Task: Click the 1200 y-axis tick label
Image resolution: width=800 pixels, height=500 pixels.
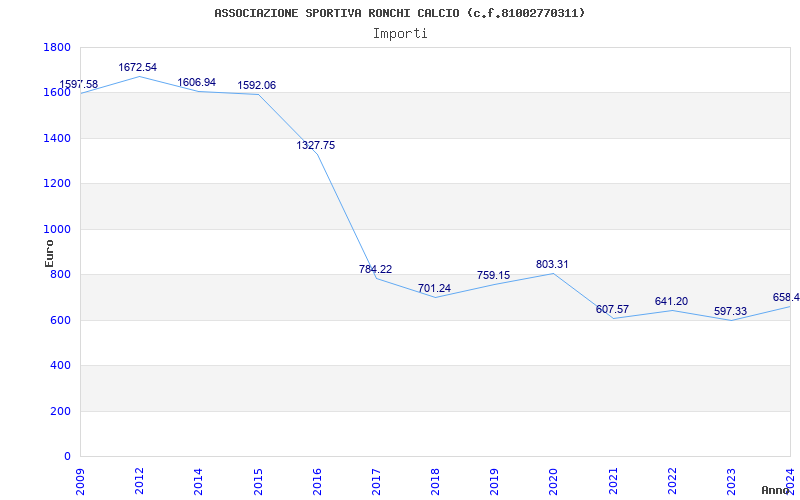Action: click(57, 184)
